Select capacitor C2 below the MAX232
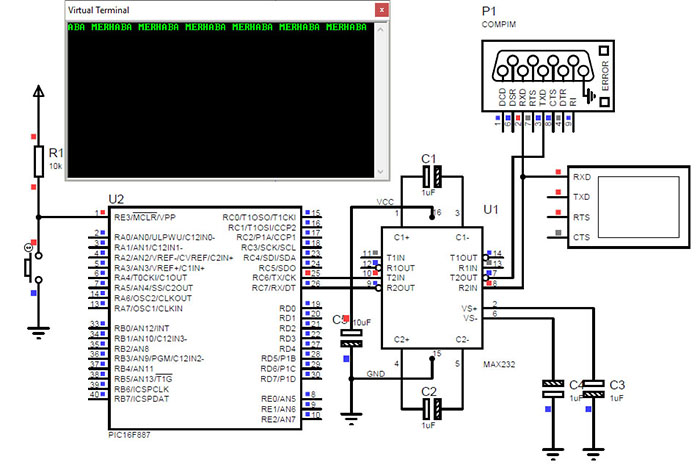The width and height of the screenshot is (700, 473). (431, 407)
